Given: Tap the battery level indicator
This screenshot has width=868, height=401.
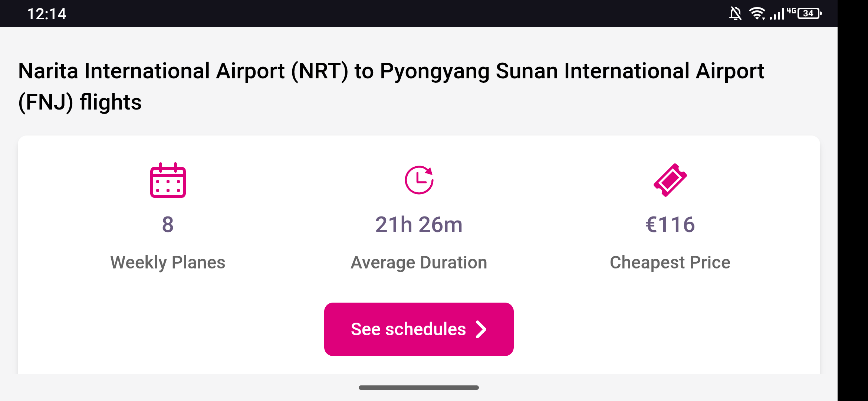Looking at the screenshot, I should (x=810, y=14).
